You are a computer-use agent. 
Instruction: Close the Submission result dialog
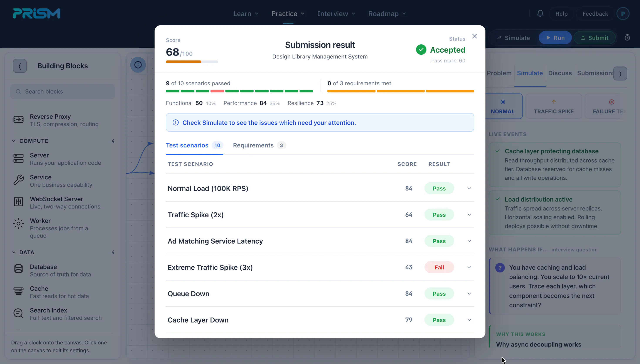(474, 36)
